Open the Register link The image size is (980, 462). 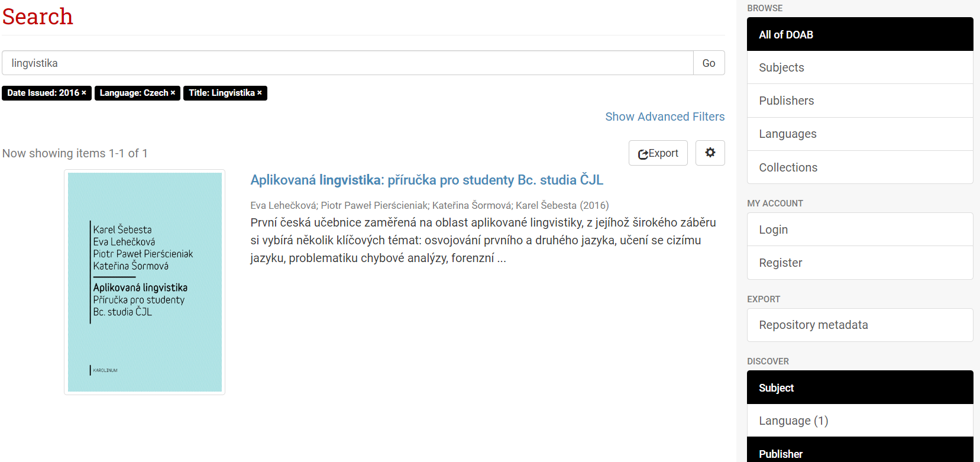pyautogui.click(x=860, y=263)
